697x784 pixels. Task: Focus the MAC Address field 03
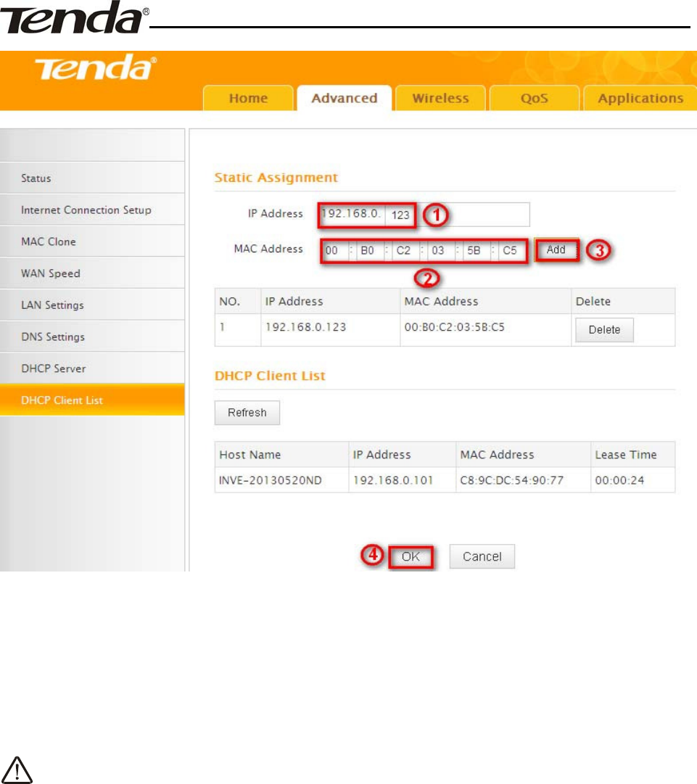coord(441,250)
